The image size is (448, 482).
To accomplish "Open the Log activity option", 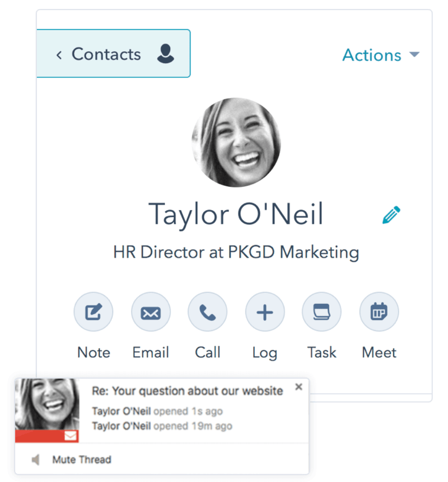I will (264, 311).
